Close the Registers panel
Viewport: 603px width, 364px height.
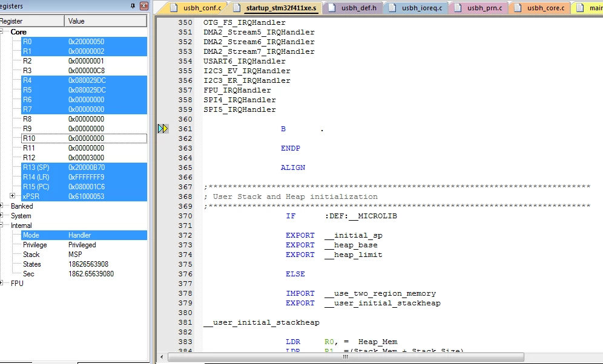tap(144, 6)
